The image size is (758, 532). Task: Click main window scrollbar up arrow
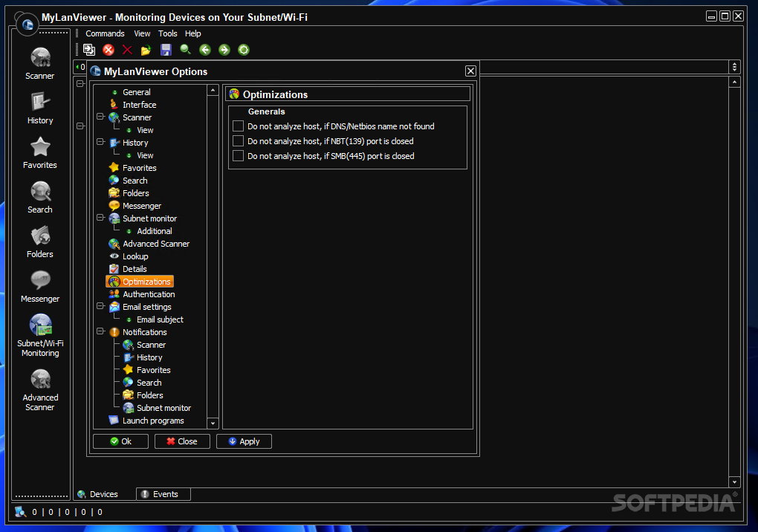734,82
